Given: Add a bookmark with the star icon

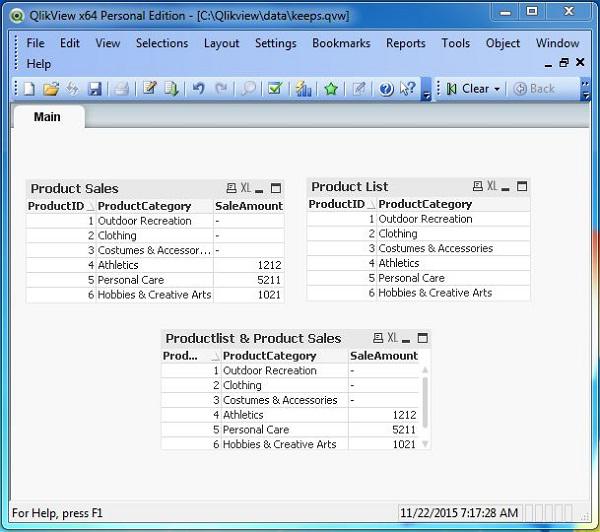Looking at the screenshot, I should [331, 89].
